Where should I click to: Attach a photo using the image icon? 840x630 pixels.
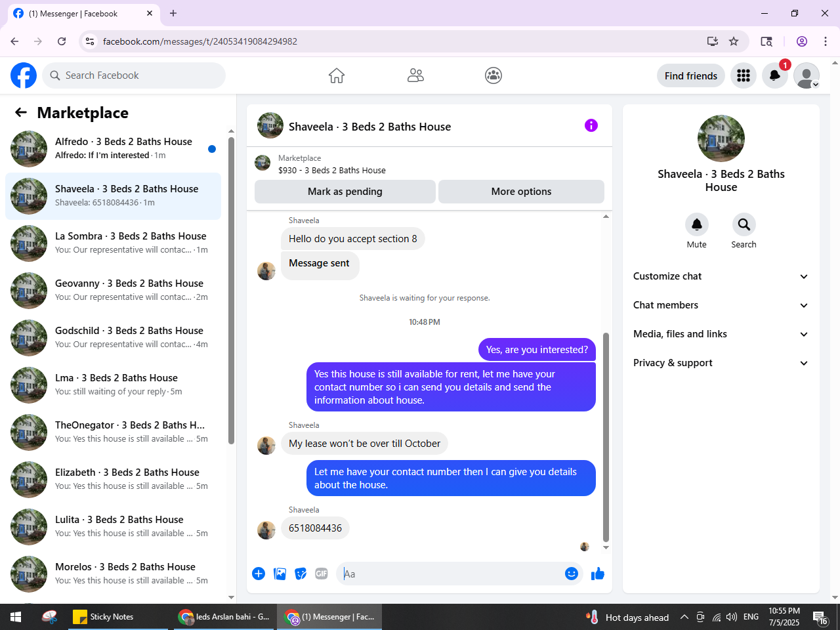point(280,574)
